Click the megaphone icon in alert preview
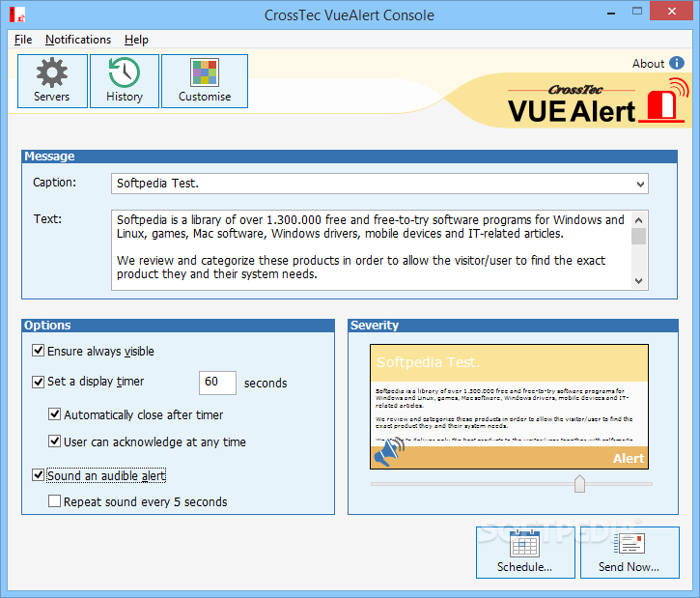Screen dimensions: 700x598 389,452
